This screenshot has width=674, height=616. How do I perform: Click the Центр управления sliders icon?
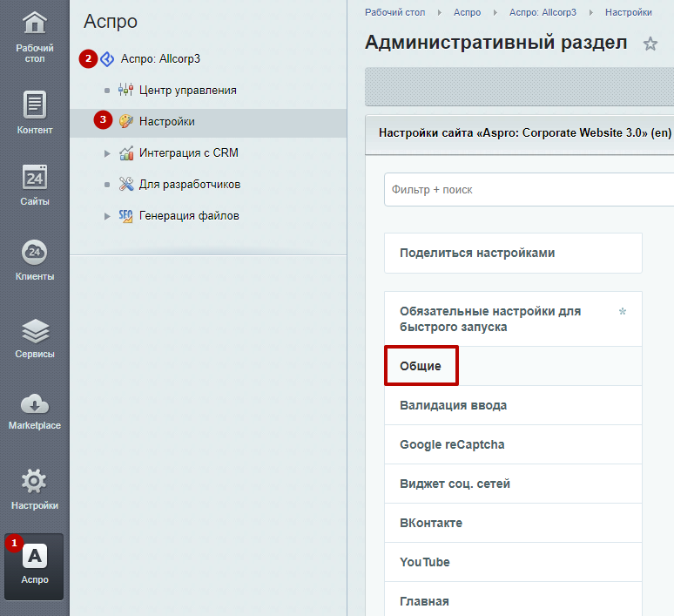(x=125, y=90)
